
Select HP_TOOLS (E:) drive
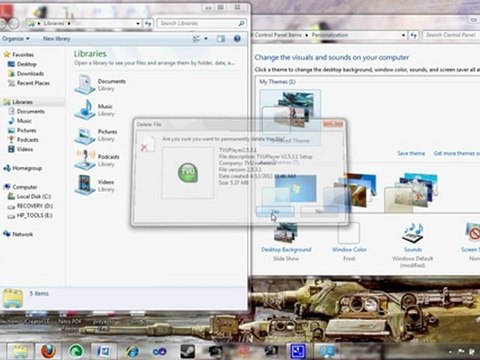click(x=34, y=215)
